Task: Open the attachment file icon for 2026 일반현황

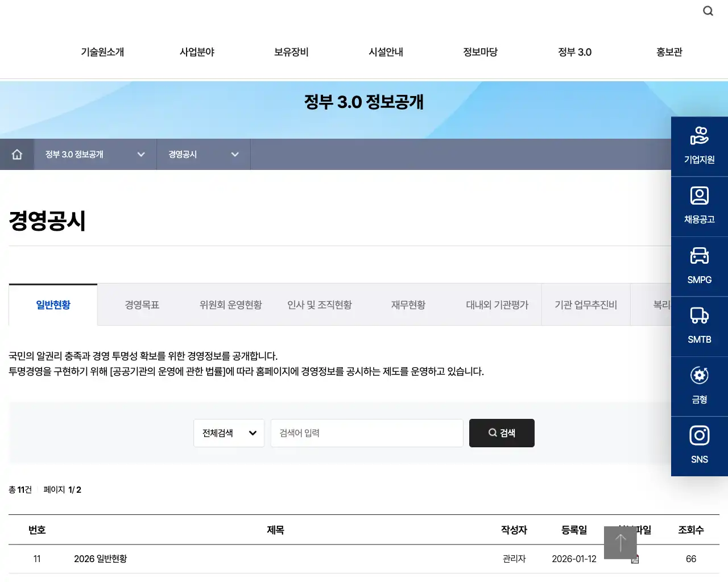Action: tap(634, 559)
